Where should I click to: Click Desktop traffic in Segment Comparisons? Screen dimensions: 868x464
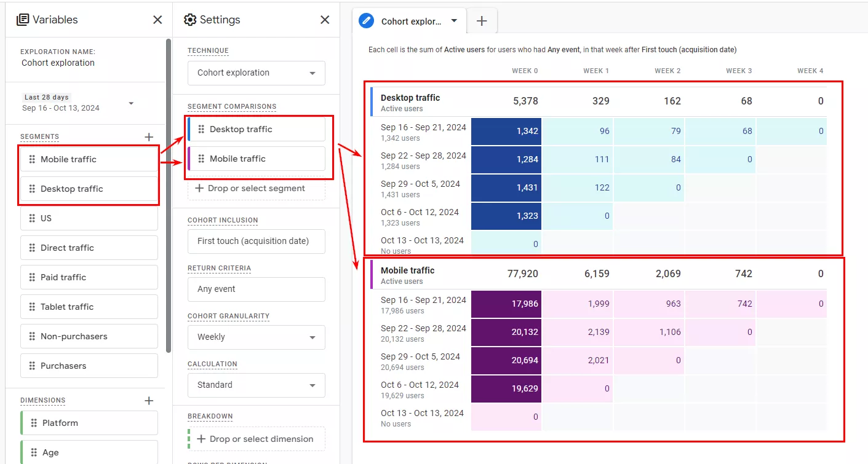257,129
